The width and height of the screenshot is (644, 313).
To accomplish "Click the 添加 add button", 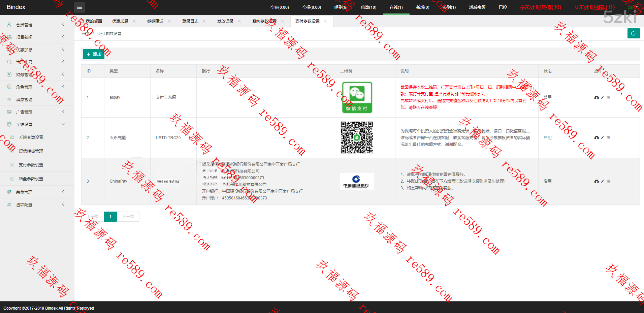I will click(94, 54).
